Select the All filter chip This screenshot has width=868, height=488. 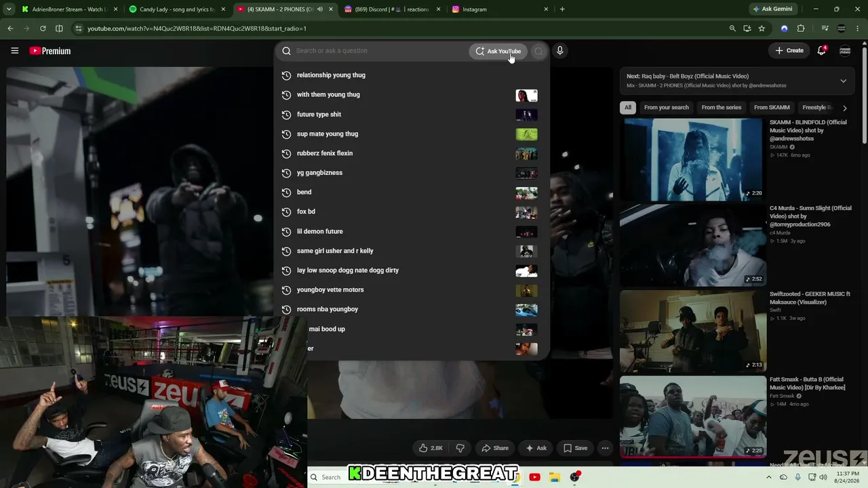point(628,107)
